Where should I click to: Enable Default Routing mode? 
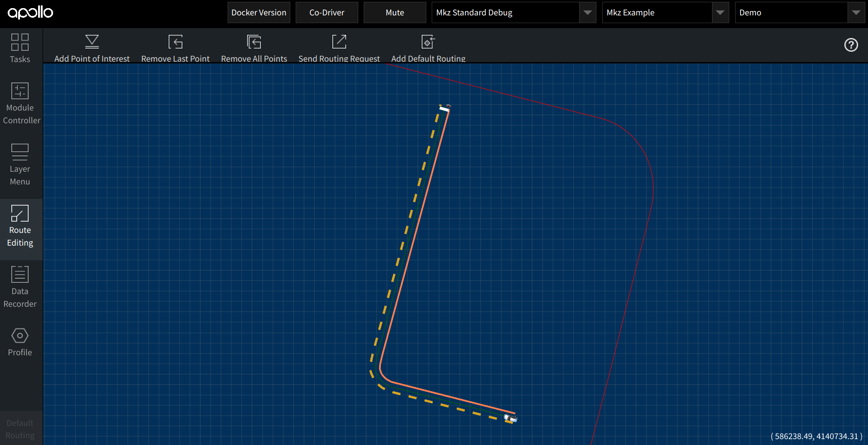pos(20,428)
